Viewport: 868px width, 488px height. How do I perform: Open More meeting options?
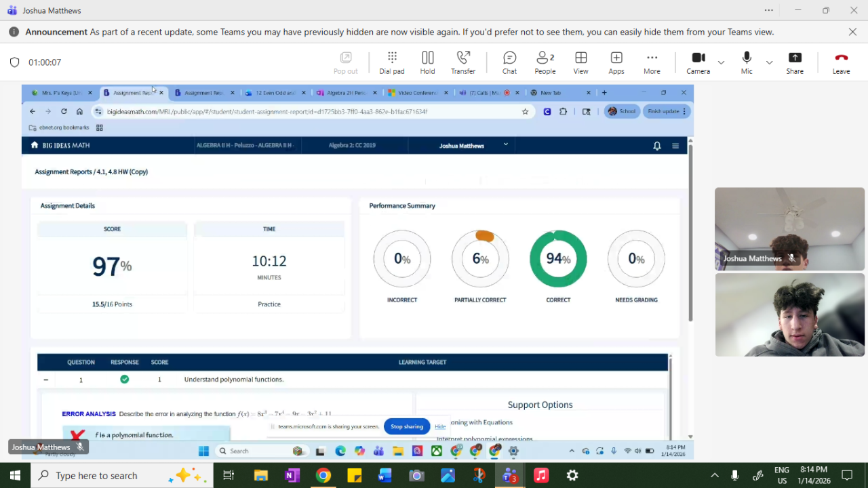(x=652, y=62)
